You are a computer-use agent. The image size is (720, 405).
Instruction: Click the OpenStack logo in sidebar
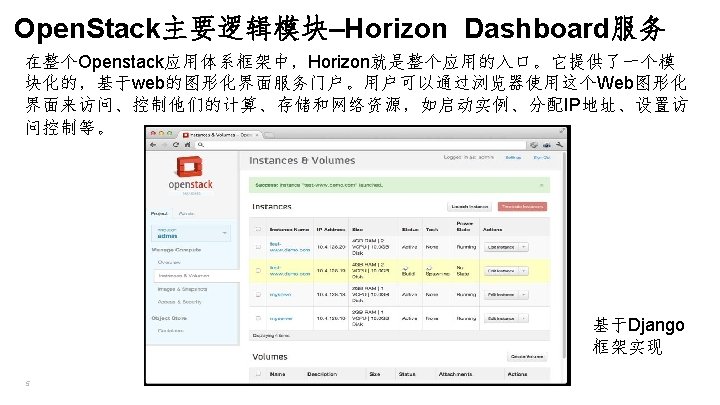[190, 174]
